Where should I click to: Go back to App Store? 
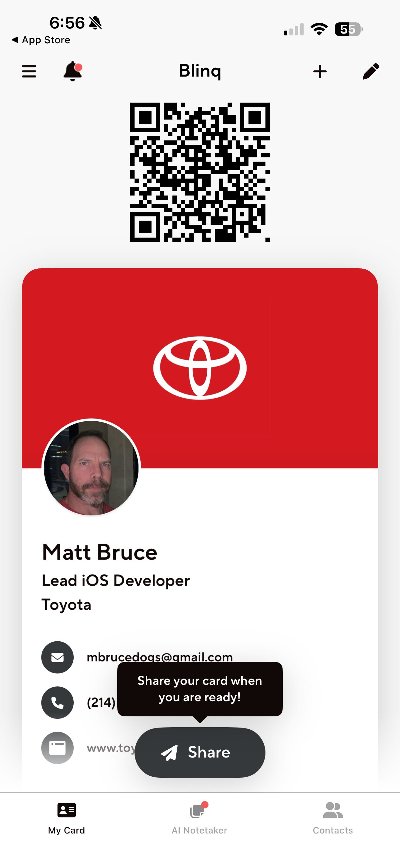point(41,40)
